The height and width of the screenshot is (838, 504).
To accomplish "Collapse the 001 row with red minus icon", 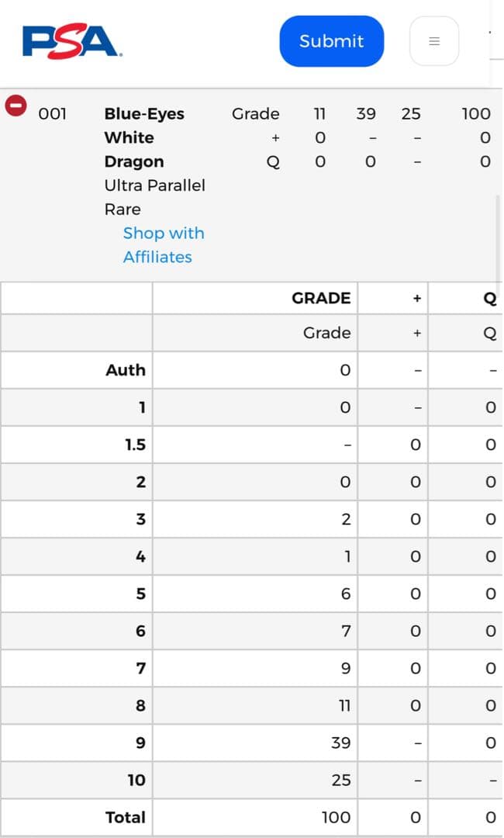I will coord(16,105).
